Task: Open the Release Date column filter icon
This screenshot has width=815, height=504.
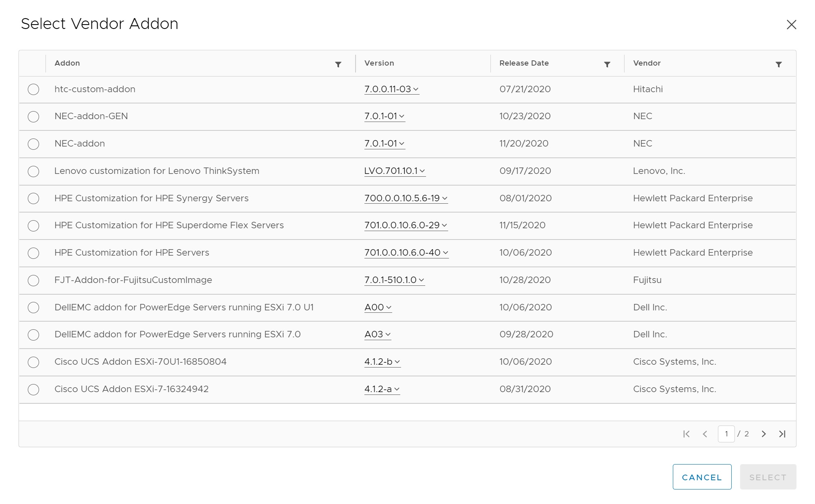Action: (x=607, y=64)
